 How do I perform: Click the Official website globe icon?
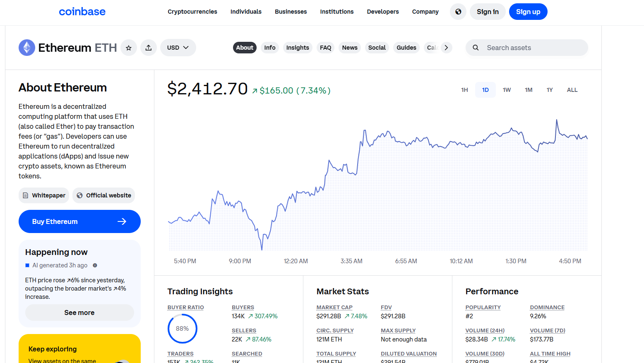[x=79, y=195]
